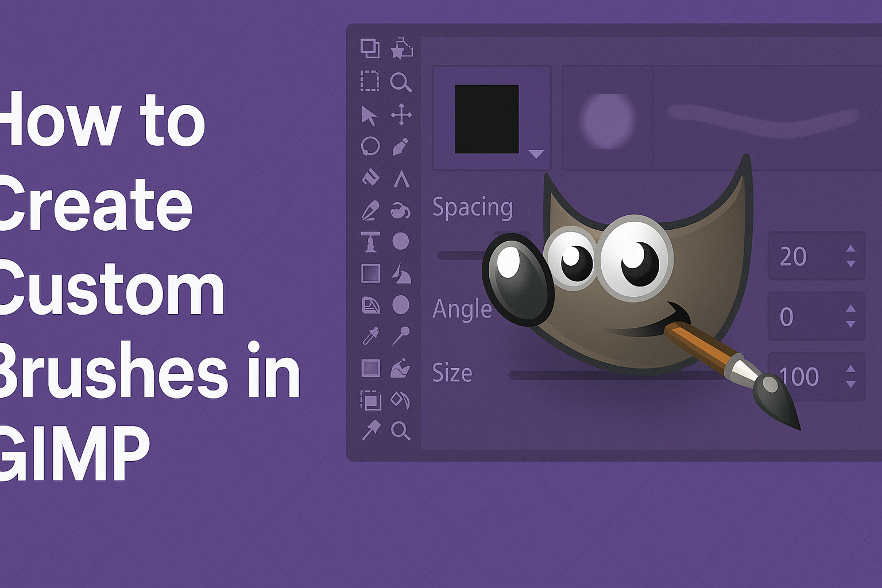The width and height of the screenshot is (882, 588).
Task: Click the black brush color swatch
Action: point(486,119)
